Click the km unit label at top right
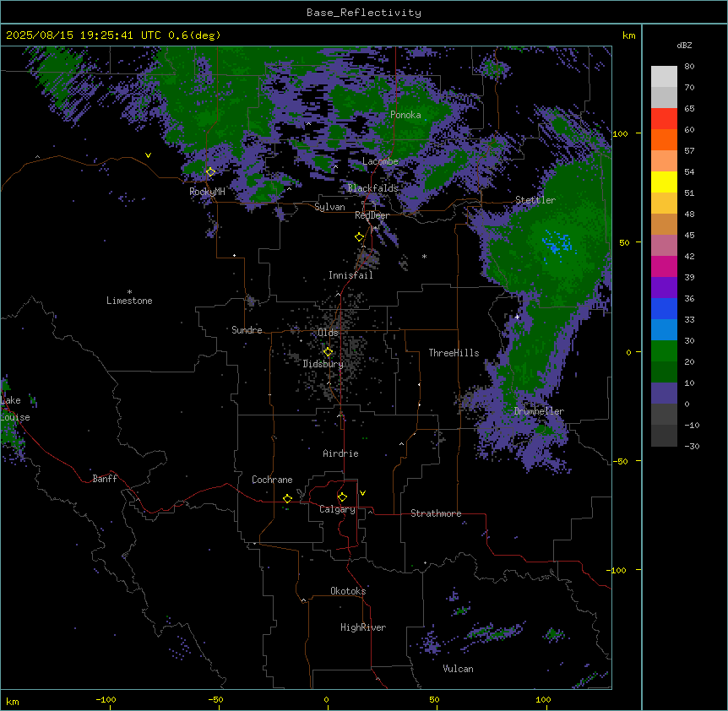 (x=628, y=35)
